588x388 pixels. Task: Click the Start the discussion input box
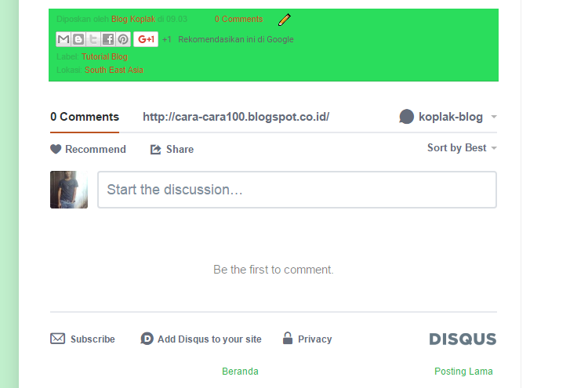click(x=297, y=190)
